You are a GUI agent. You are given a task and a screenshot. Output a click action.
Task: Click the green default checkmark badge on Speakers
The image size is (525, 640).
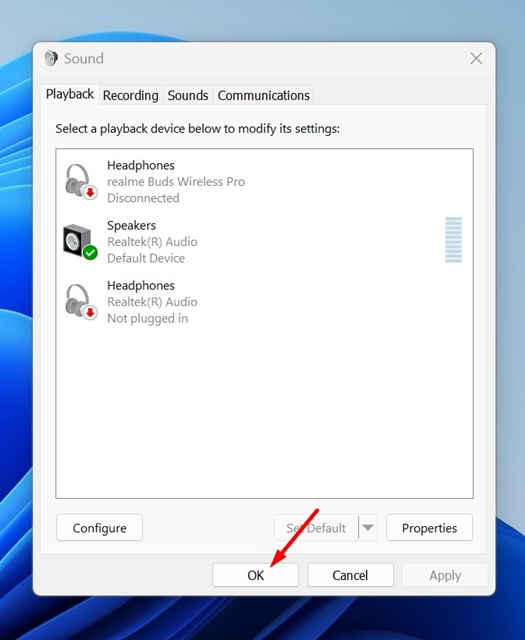pos(90,253)
